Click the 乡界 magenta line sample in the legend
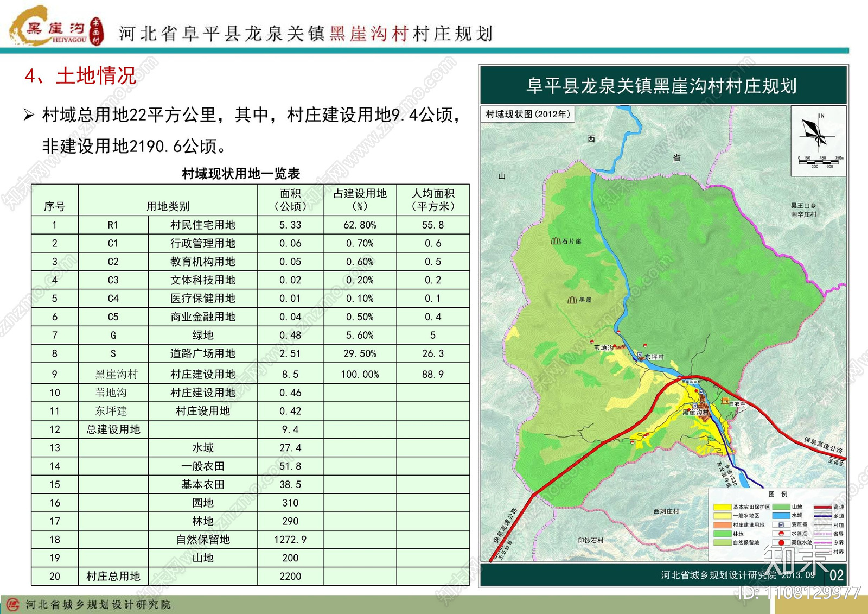The height and width of the screenshot is (614, 868). click(822, 542)
